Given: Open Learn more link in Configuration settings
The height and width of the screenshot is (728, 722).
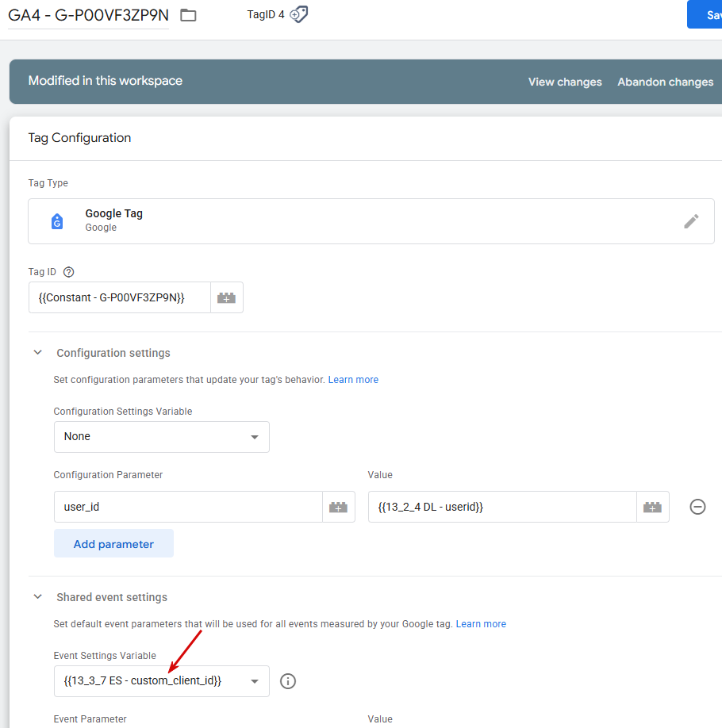Looking at the screenshot, I should point(353,380).
